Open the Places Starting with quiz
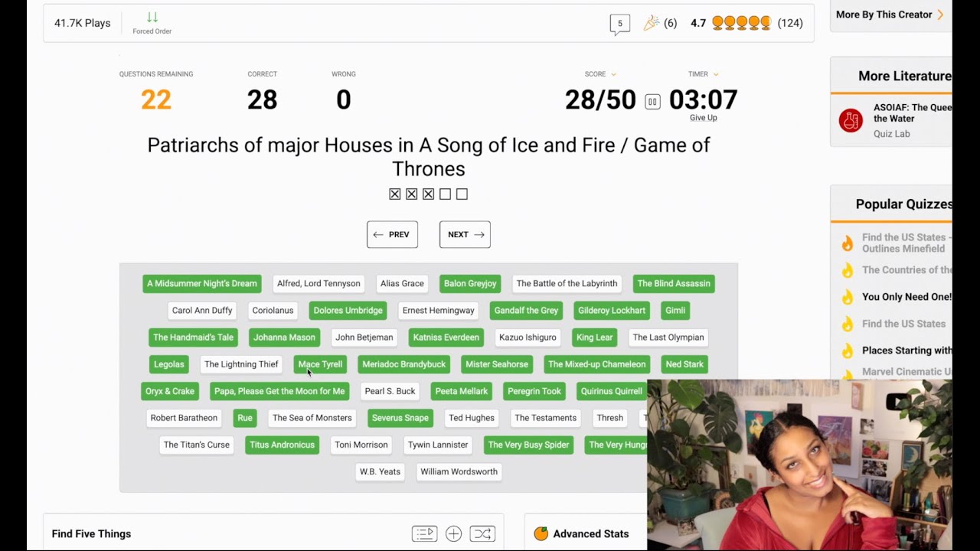Image resolution: width=980 pixels, height=551 pixels. click(x=906, y=350)
